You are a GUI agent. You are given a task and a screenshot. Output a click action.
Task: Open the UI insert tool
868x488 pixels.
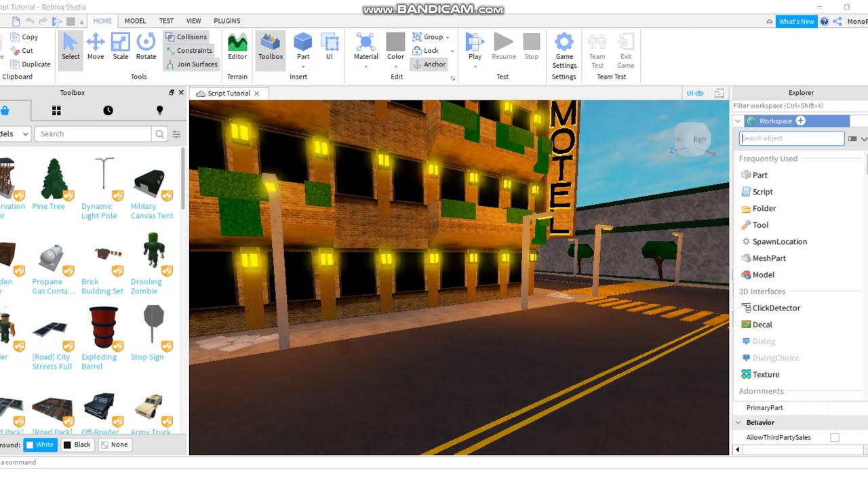[330, 47]
